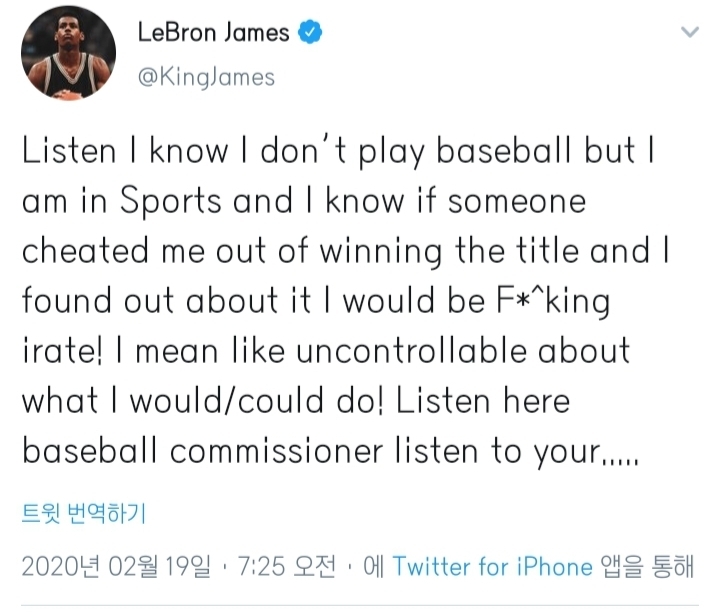Image resolution: width=720 pixels, height=614 pixels.
Task: Open the tweet options chevron menu
Action: tap(690, 32)
